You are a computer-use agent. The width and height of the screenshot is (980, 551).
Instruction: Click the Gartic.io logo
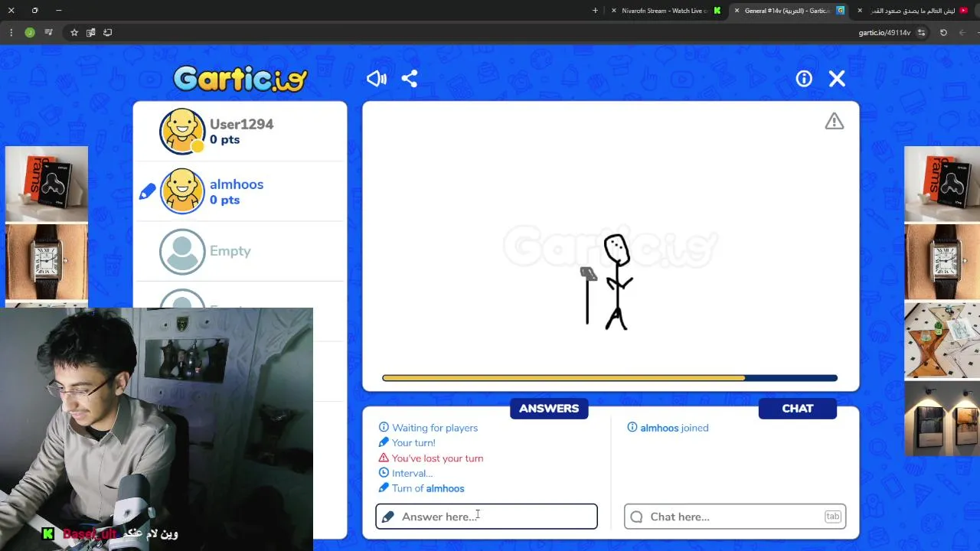coord(240,79)
